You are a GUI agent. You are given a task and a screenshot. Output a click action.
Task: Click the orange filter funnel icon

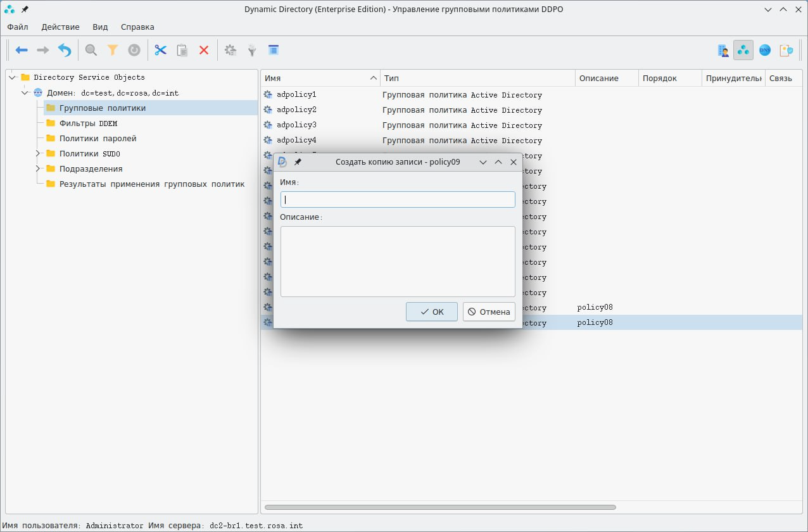point(113,50)
